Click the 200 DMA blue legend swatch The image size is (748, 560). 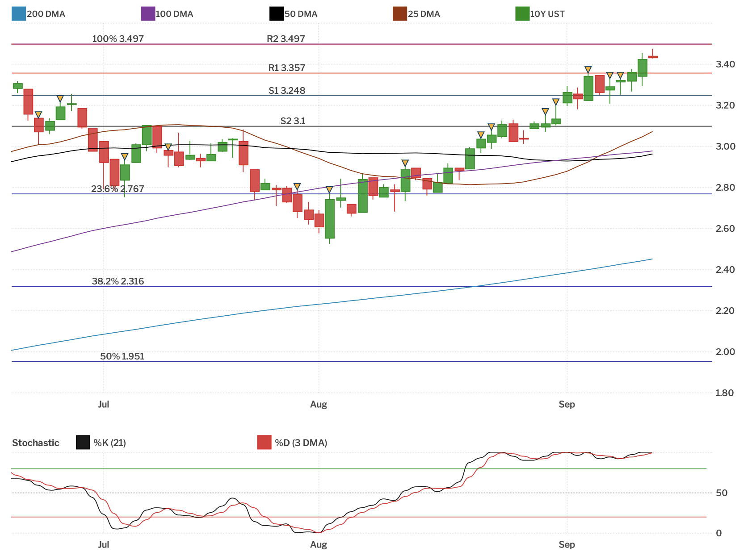coord(19,14)
